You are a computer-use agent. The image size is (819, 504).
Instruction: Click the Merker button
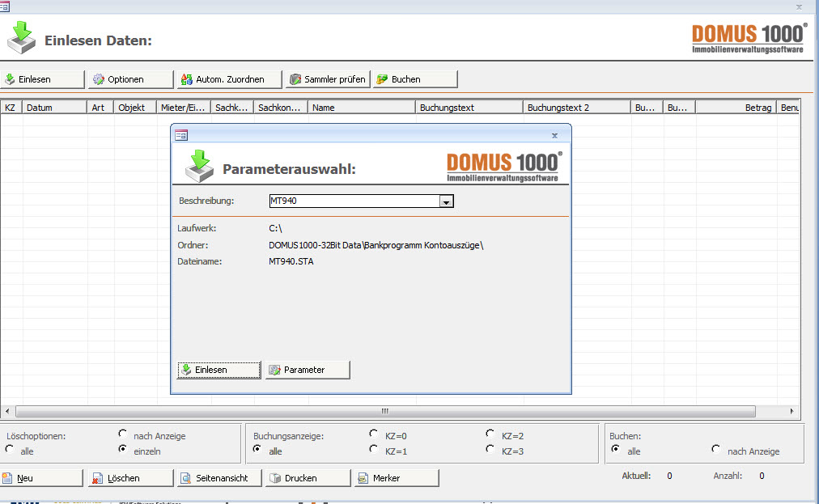(397, 478)
